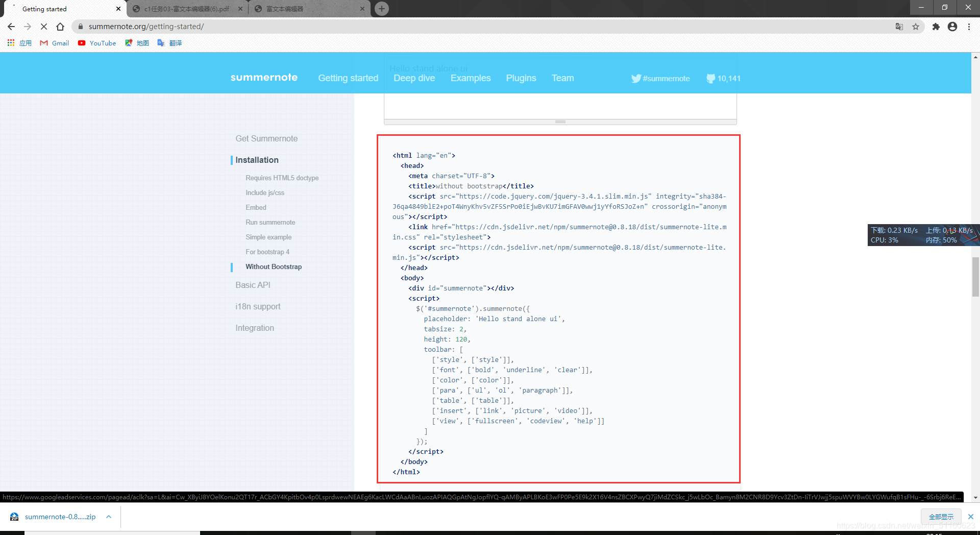Open the apps grid bookmark
Screen dimensions: 980x535
[x=19, y=43]
